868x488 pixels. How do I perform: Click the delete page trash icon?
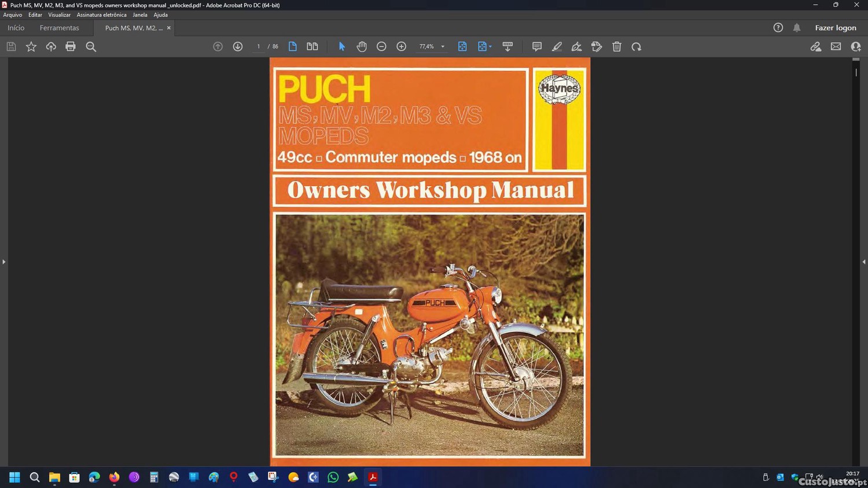(x=617, y=47)
